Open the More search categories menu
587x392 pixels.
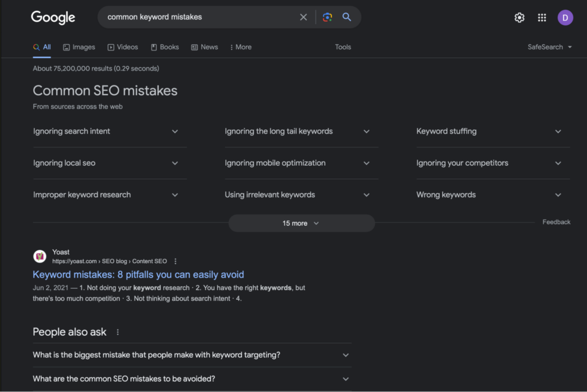coord(241,47)
